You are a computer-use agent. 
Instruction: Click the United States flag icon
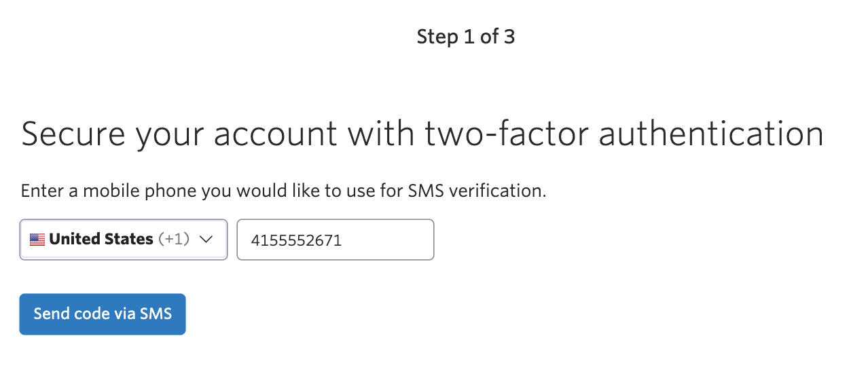click(x=37, y=240)
